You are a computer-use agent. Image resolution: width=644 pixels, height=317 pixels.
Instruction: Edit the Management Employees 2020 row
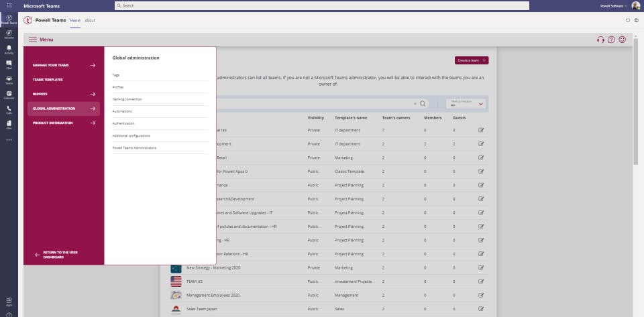(481, 296)
